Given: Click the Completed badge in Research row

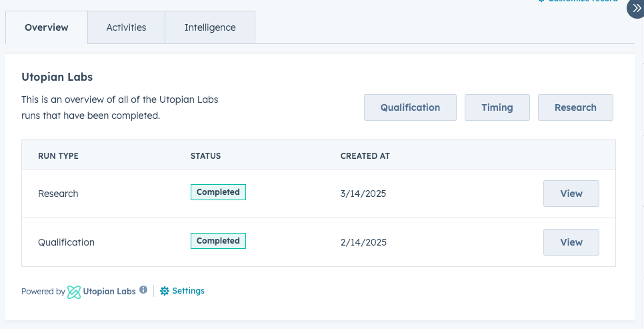Looking at the screenshot, I should (218, 192).
